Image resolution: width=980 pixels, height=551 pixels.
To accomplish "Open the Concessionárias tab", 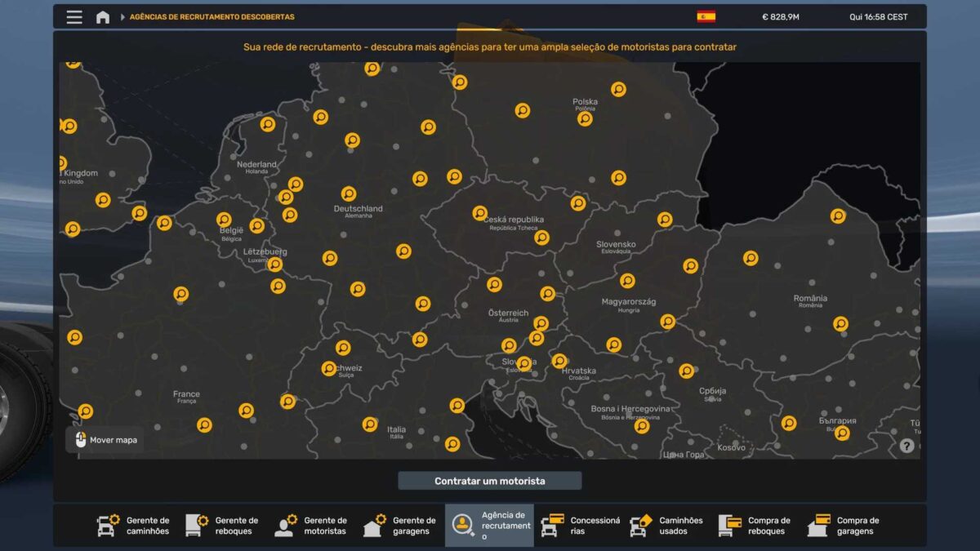I will 578,526.
